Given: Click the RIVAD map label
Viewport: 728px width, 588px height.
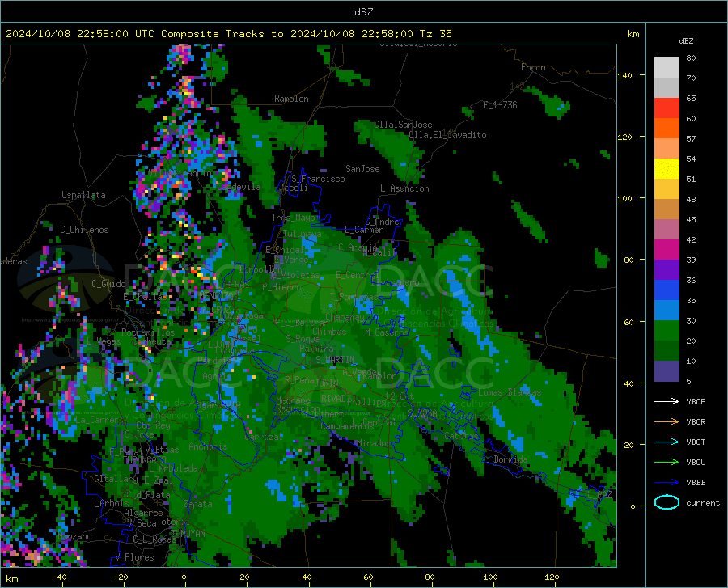Looking at the screenshot, I should click(x=333, y=399).
